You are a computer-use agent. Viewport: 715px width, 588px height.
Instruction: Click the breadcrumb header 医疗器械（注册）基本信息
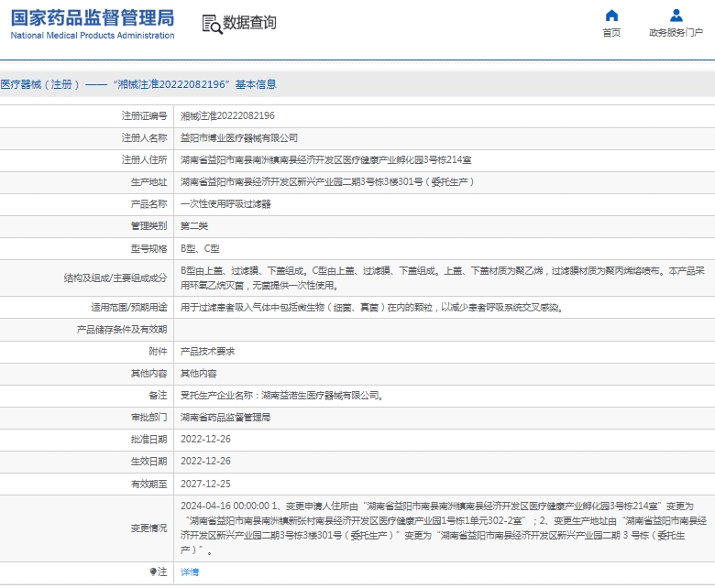tap(138, 84)
